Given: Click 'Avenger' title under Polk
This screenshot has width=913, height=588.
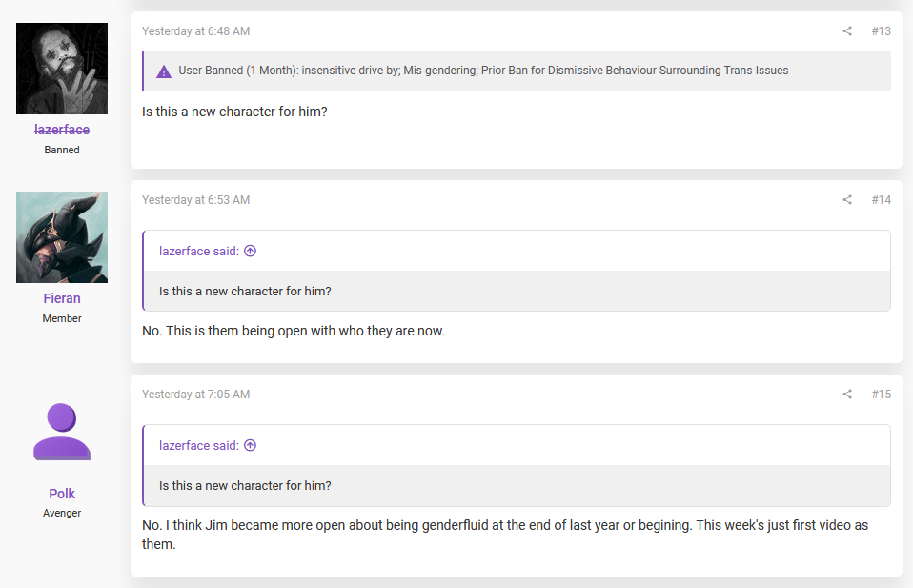Looking at the screenshot, I should pos(62,513).
